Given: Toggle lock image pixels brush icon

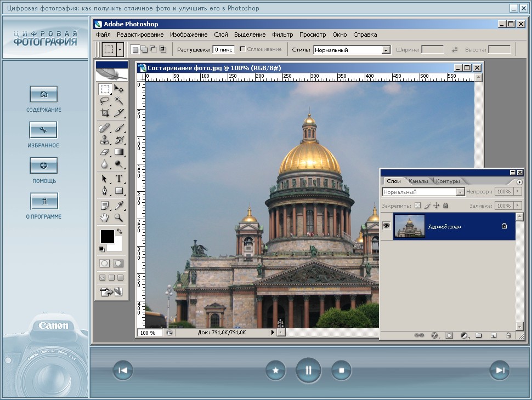Looking at the screenshot, I should 427,205.
